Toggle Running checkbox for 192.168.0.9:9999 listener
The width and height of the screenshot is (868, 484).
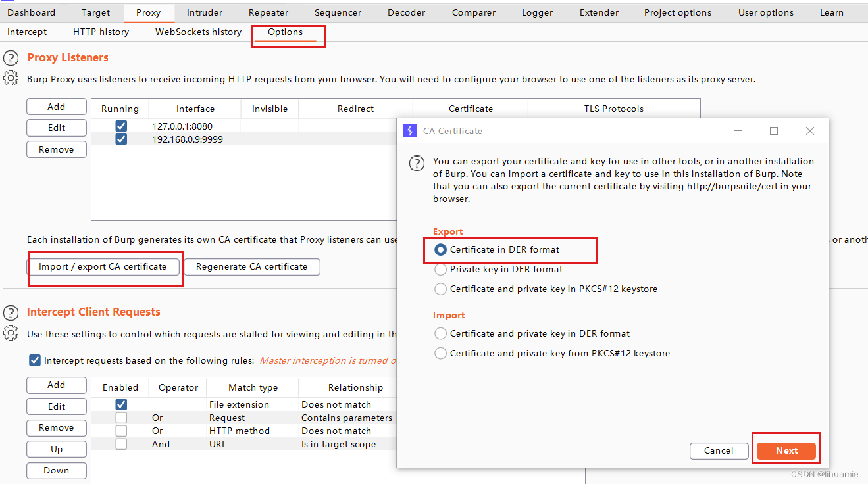121,139
